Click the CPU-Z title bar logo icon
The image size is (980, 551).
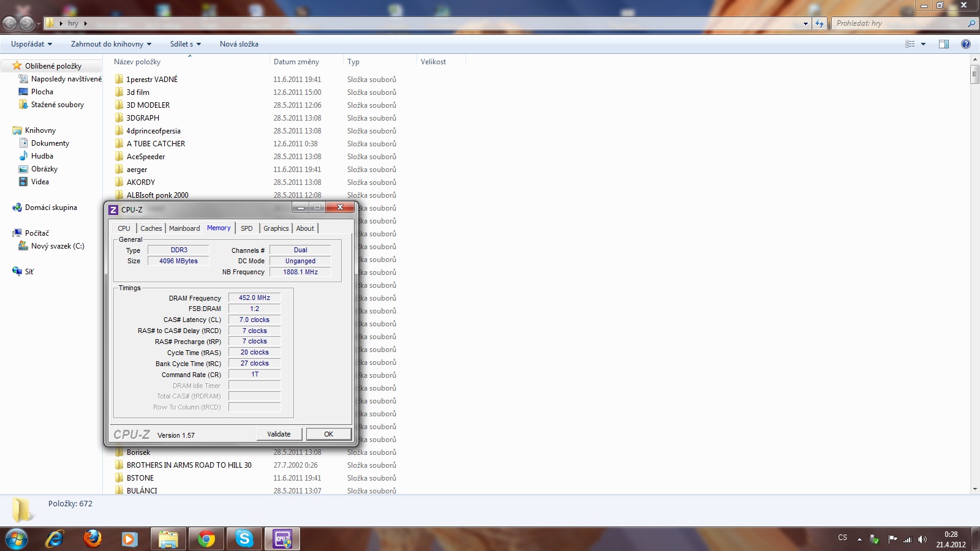113,209
